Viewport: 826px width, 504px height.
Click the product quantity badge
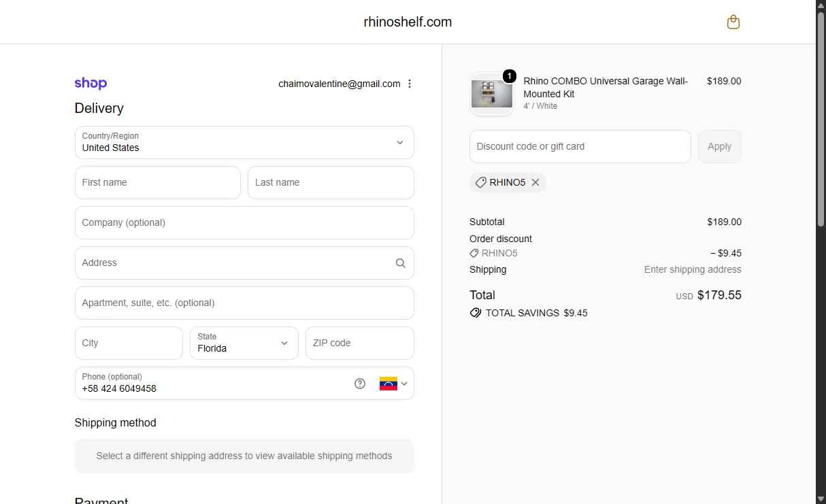(509, 76)
